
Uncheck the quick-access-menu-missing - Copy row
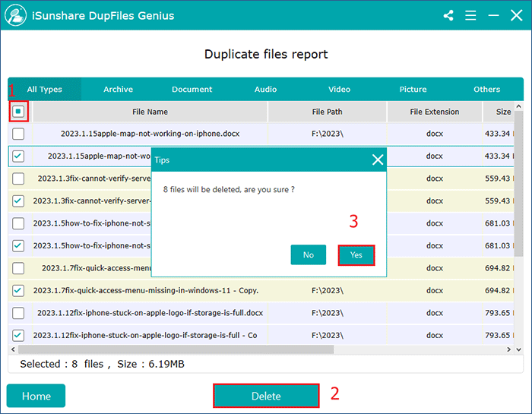point(18,290)
